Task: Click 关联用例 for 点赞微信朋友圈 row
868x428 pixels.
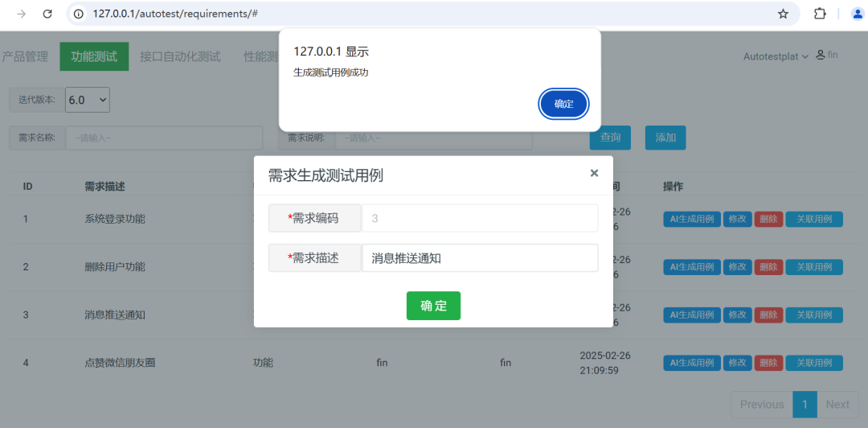Action: point(814,363)
